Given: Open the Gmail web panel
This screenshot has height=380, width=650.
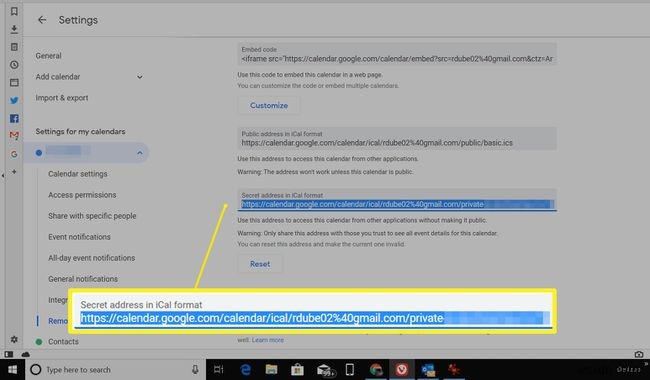Looking at the screenshot, I should pos(14,136).
